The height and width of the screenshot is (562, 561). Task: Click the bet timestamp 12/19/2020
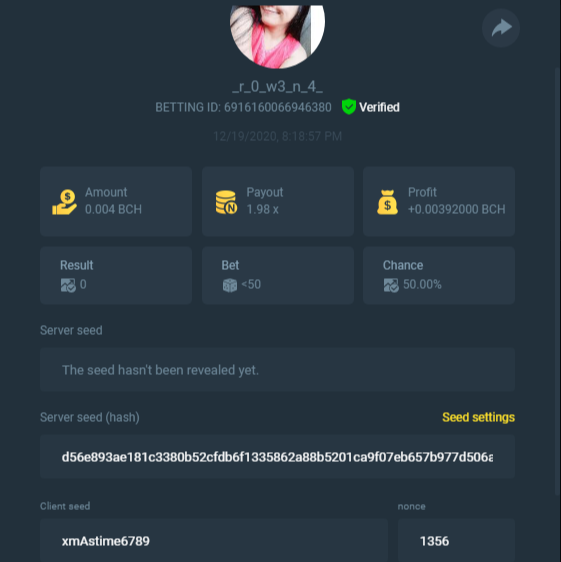[x=277, y=136]
